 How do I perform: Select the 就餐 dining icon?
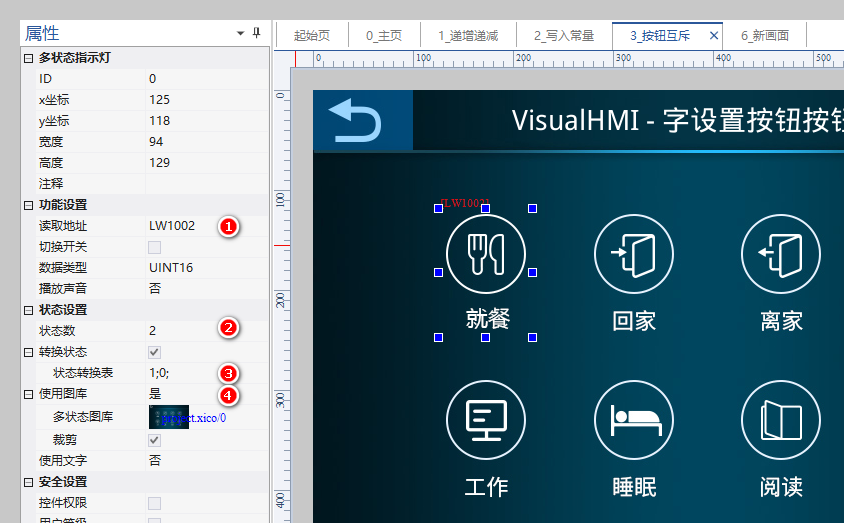[486, 253]
